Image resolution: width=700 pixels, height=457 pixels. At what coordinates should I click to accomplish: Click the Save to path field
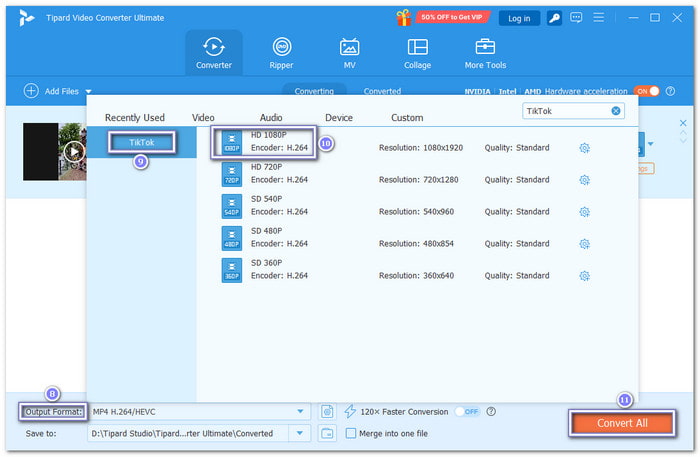[189, 433]
